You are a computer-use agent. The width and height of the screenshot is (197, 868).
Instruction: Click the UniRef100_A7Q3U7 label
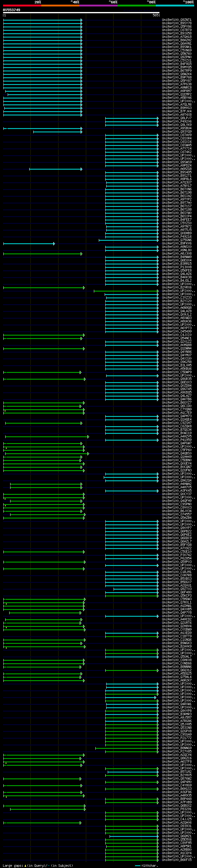click(177, 183)
